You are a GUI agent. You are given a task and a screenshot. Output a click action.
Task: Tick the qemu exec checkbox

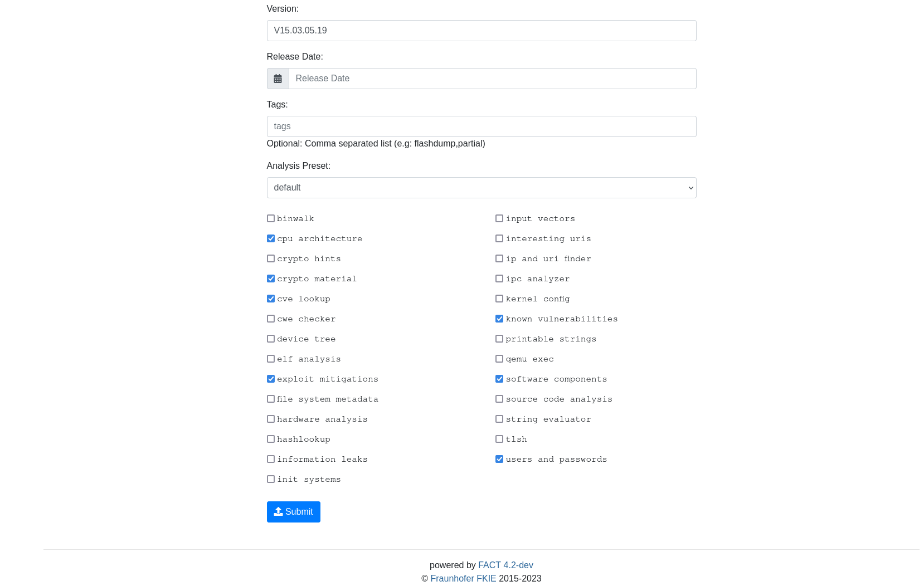click(499, 359)
